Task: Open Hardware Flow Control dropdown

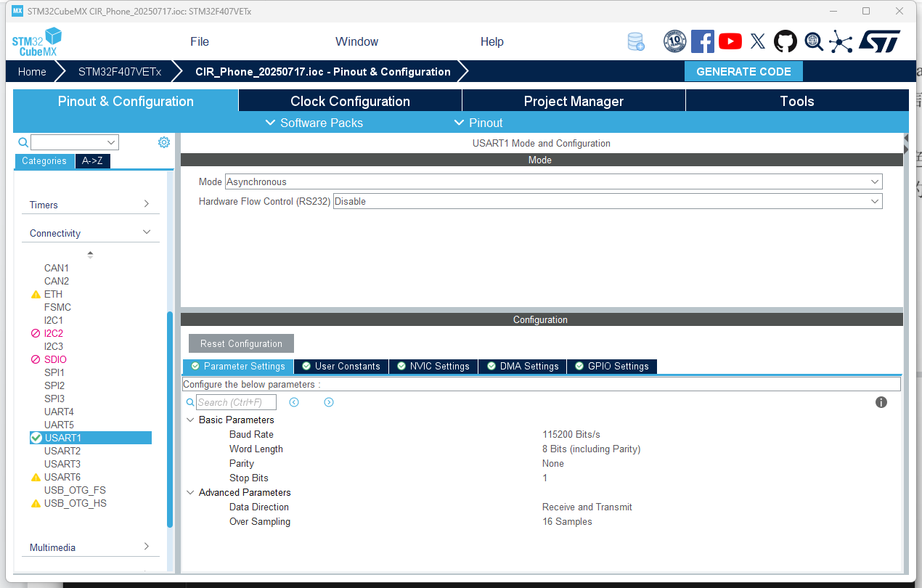Action: click(608, 201)
